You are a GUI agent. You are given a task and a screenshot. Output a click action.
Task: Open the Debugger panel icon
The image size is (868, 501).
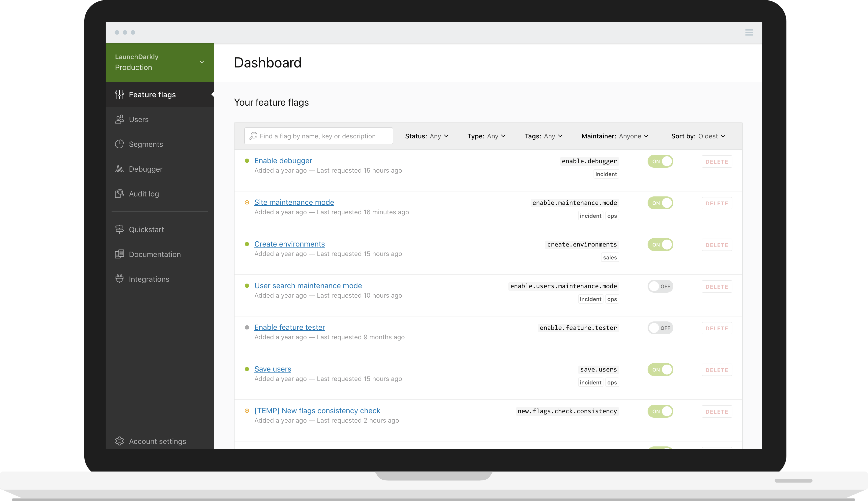pos(119,169)
